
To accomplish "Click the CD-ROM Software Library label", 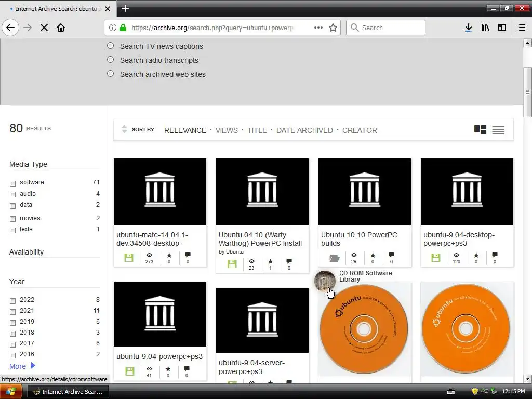I will click(x=366, y=276).
